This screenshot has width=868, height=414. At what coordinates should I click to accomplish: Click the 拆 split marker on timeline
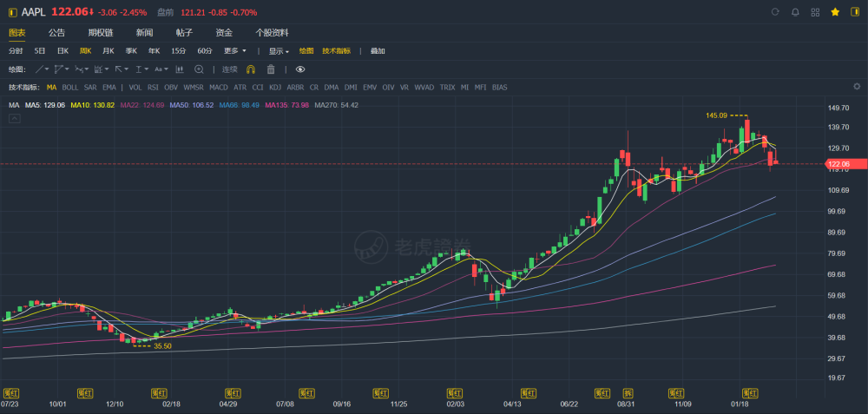(x=628, y=393)
